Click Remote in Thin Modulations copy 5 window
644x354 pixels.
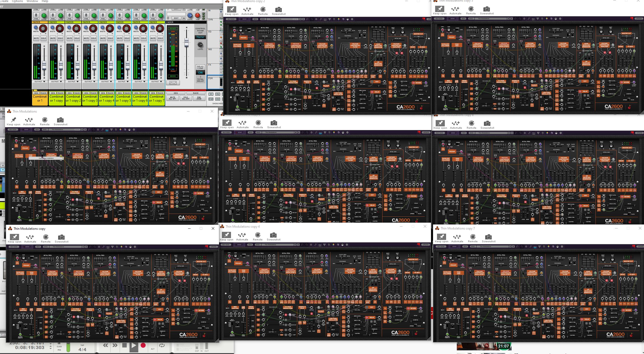click(471, 10)
